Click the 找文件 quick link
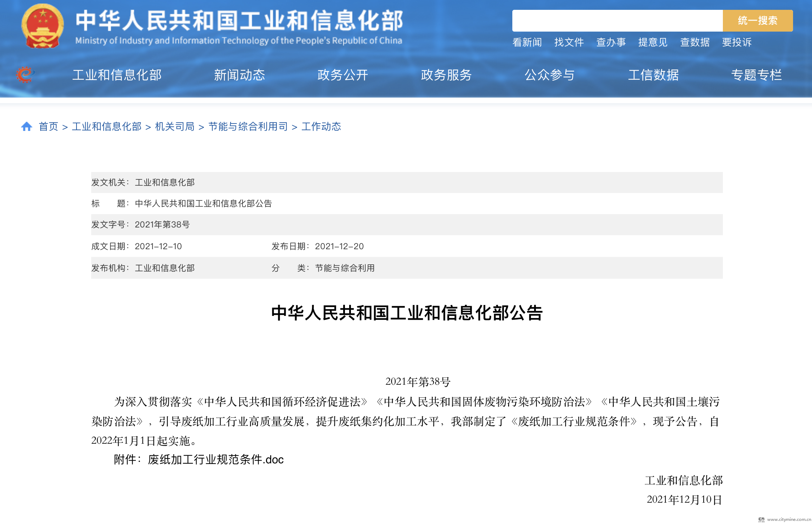This screenshot has height=523, width=812. tap(569, 42)
